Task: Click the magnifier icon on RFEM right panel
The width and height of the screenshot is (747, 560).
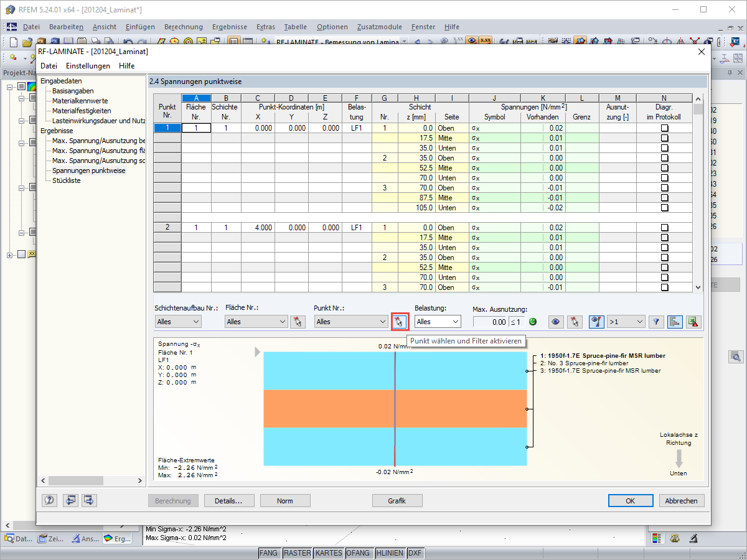Action: 736,357
